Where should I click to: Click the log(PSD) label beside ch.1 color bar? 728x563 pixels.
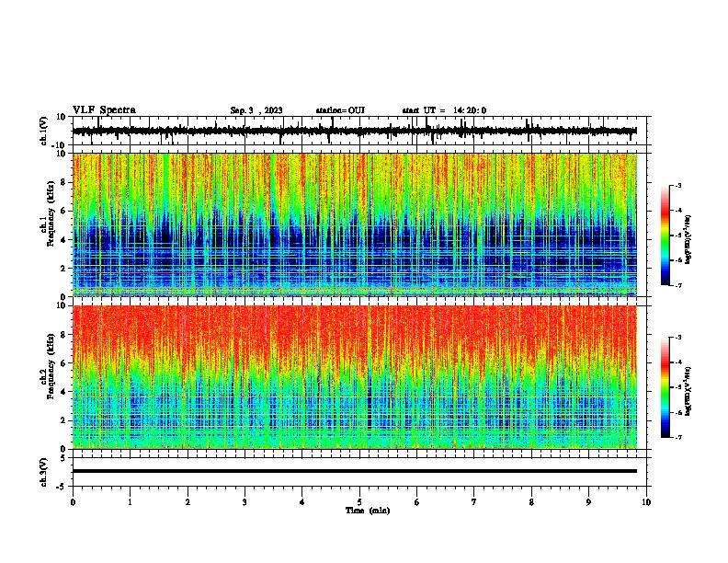pos(688,239)
